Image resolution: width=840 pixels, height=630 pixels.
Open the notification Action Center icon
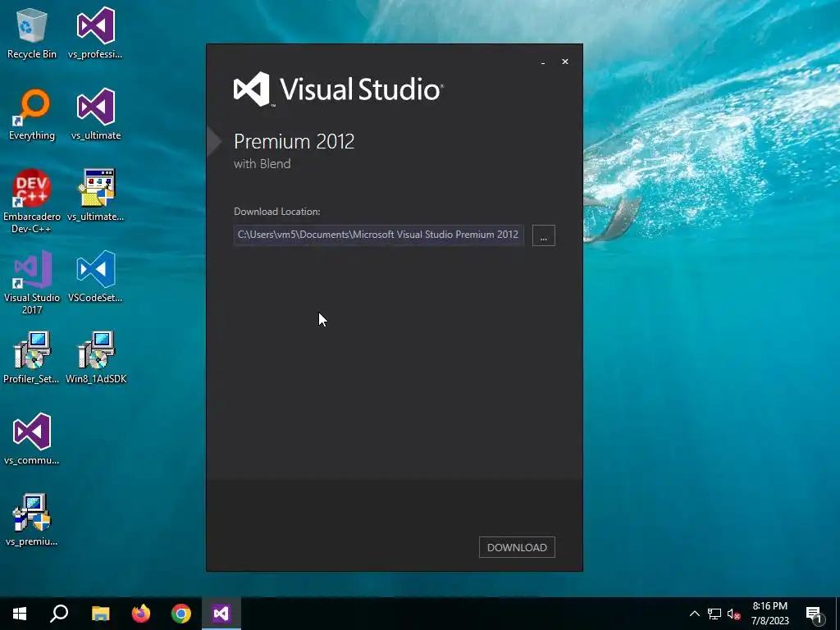click(x=814, y=614)
